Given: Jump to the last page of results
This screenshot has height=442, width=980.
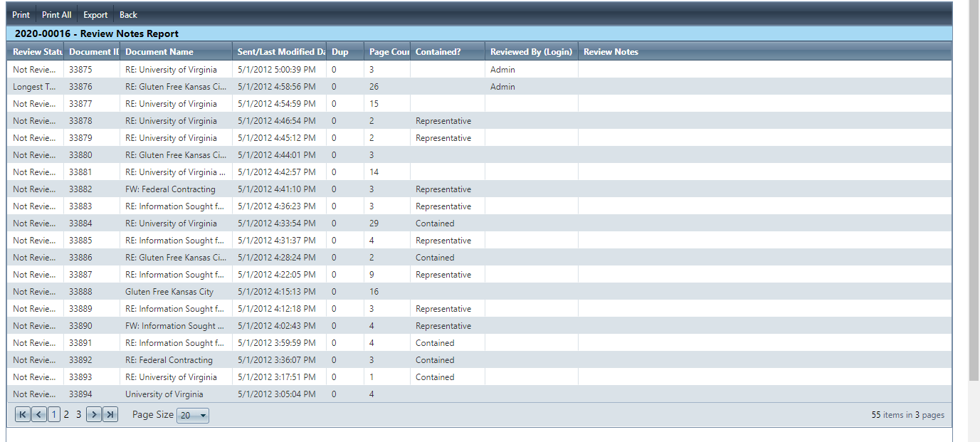Looking at the screenshot, I should [x=110, y=415].
